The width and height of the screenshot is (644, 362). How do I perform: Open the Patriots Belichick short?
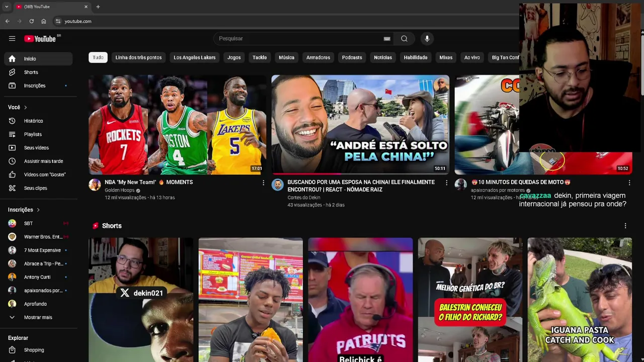coord(360,300)
